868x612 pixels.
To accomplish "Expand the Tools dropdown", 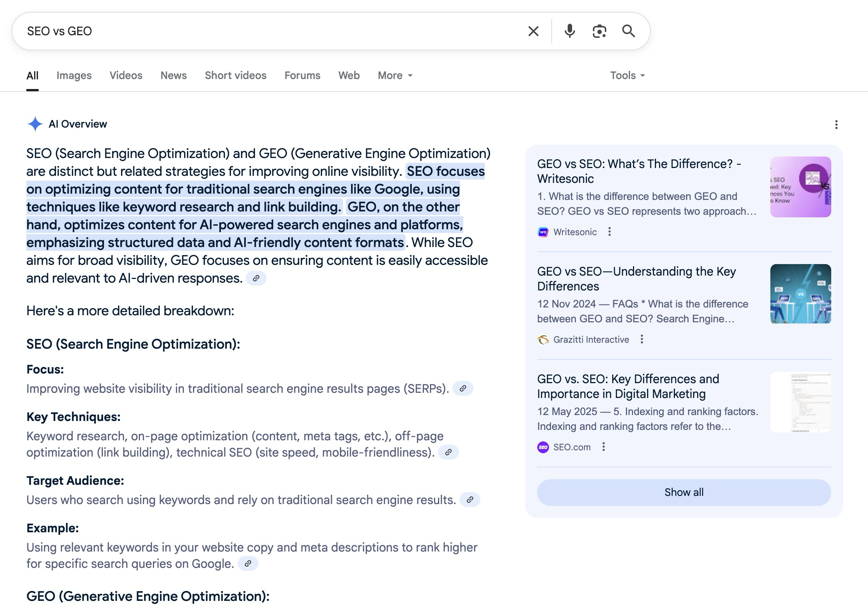I will tap(627, 76).
